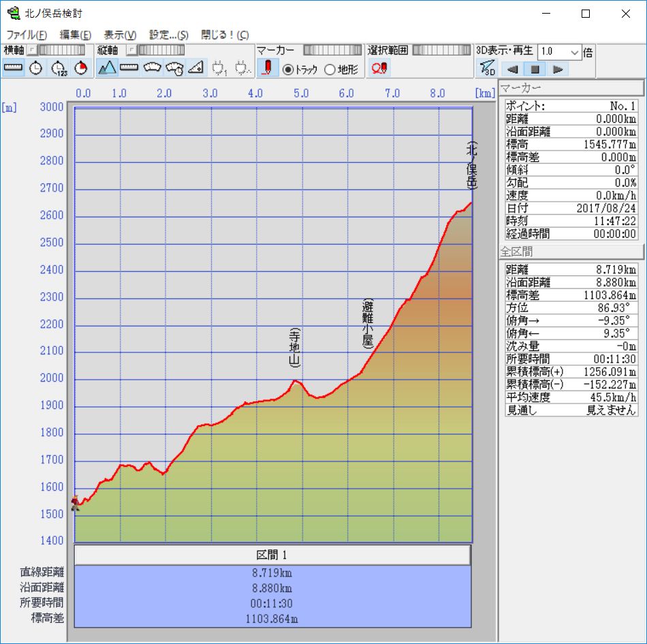This screenshot has height=644, width=647.
Task: Click the hiker marker on the profile start
Action: tap(75, 503)
